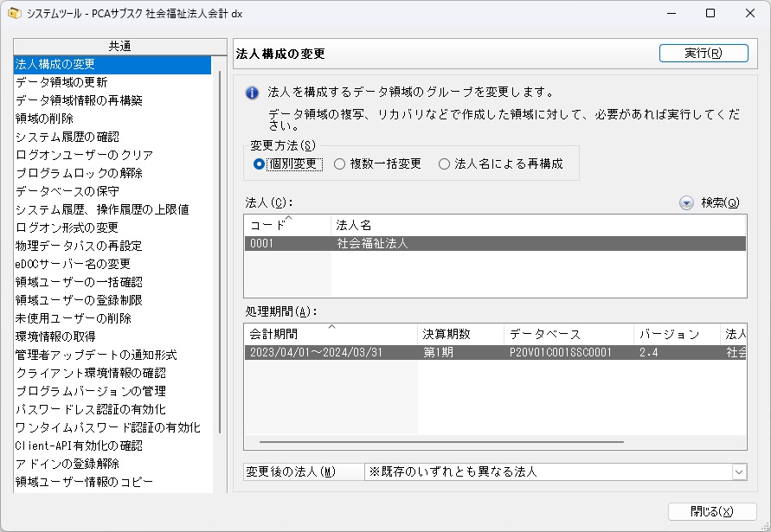Open 領域の削除 in the left list
Image resolution: width=771 pixels, height=532 pixels.
[44, 119]
